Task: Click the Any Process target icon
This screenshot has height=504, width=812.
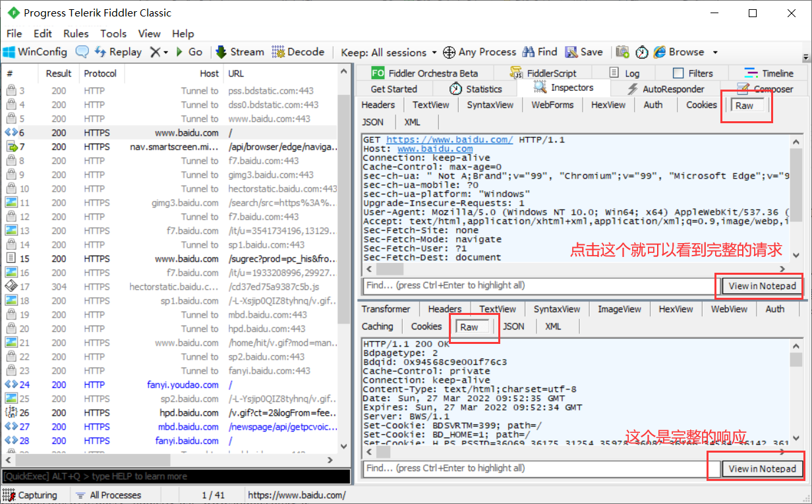Action: [x=449, y=52]
